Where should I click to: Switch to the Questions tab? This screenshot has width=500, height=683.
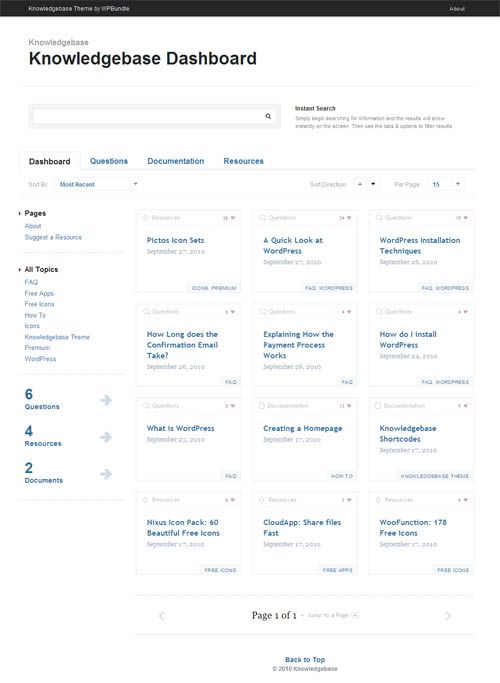point(109,161)
